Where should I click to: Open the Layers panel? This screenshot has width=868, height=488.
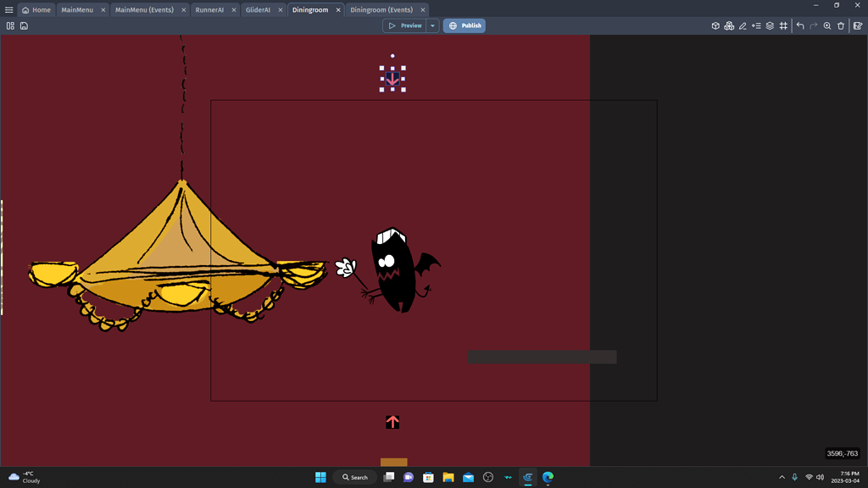pyautogui.click(x=769, y=25)
